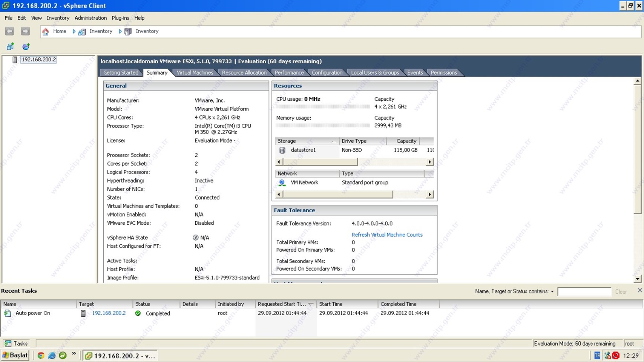Click the new virtual machine toolbar icon

coord(11,46)
